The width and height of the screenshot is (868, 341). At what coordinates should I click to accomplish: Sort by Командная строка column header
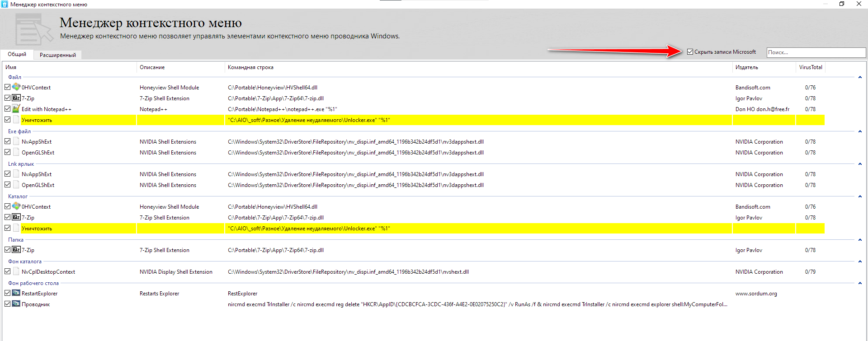point(478,67)
